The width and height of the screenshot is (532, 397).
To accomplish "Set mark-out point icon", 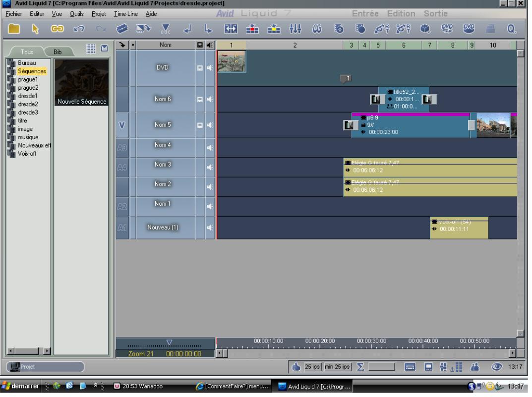I will click(208, 29).
